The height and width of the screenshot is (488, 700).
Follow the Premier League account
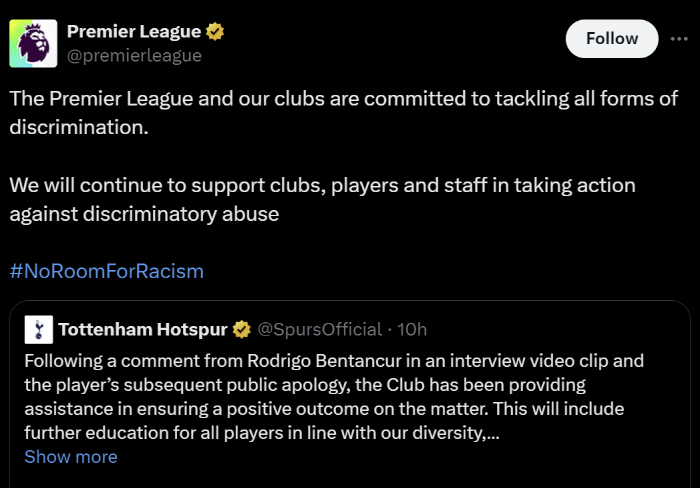point(612,38)
